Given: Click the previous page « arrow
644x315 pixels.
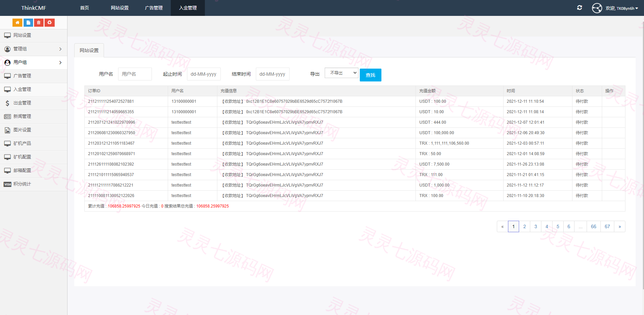Looking at the screenshot, I should tap(503, 226).
